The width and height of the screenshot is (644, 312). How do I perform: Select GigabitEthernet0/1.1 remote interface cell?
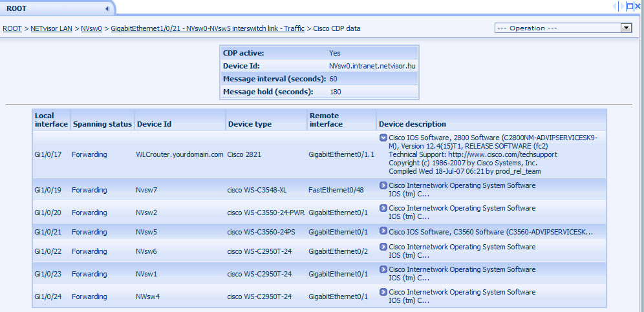(341, 154)
